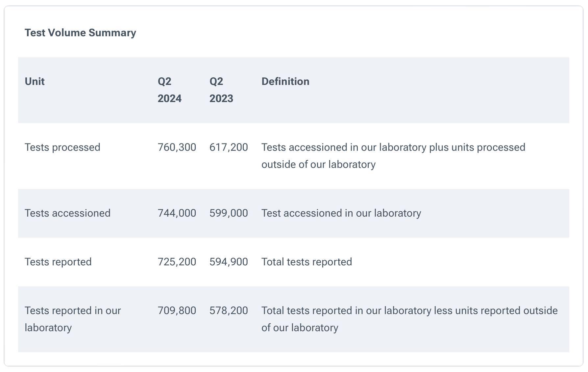This screenshot has height=372, width=588.
Task: Click the Unit column header
Action: 35,81
